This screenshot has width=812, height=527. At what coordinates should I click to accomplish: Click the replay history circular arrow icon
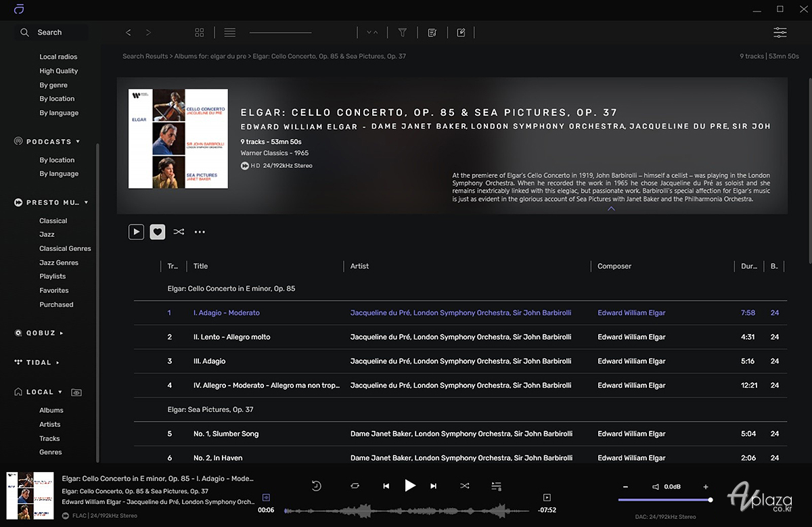coord(316,486)
